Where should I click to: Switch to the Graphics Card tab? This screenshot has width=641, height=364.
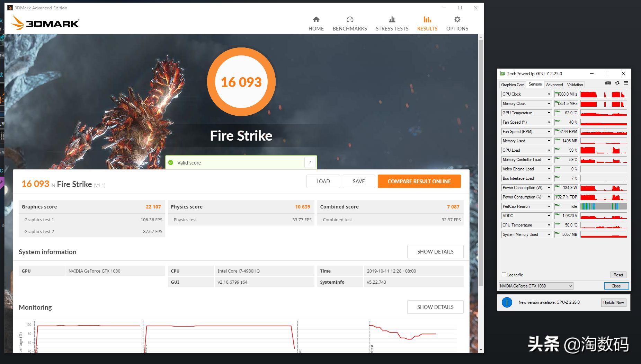click(513, 85)
